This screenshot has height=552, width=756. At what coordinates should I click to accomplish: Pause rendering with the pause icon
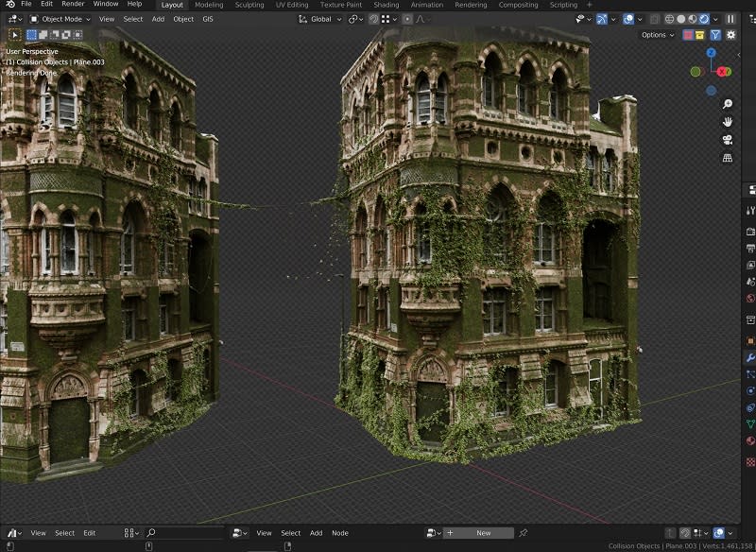tap(730, 19)
